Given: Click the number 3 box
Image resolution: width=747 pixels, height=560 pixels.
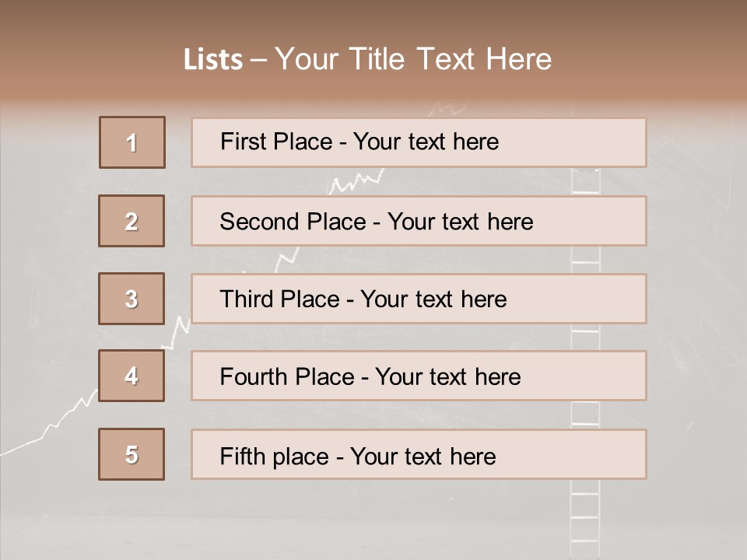Looking at the screenshot, I should [132, 299].
